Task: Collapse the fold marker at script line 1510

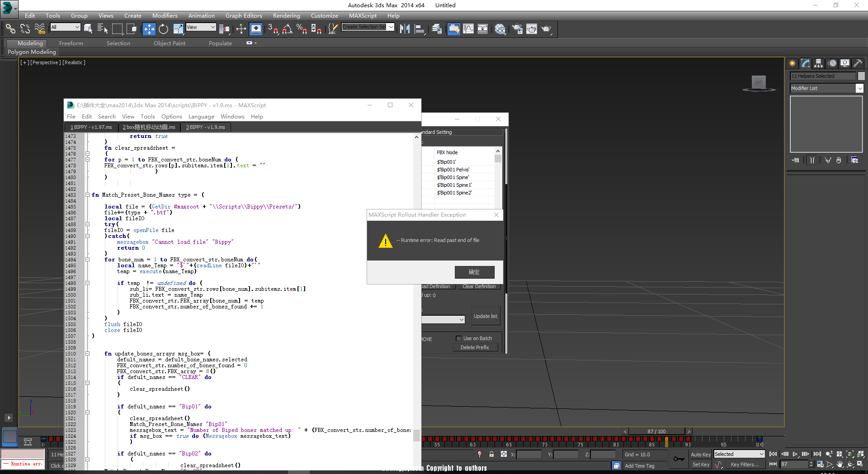Action: click(87, 354)
